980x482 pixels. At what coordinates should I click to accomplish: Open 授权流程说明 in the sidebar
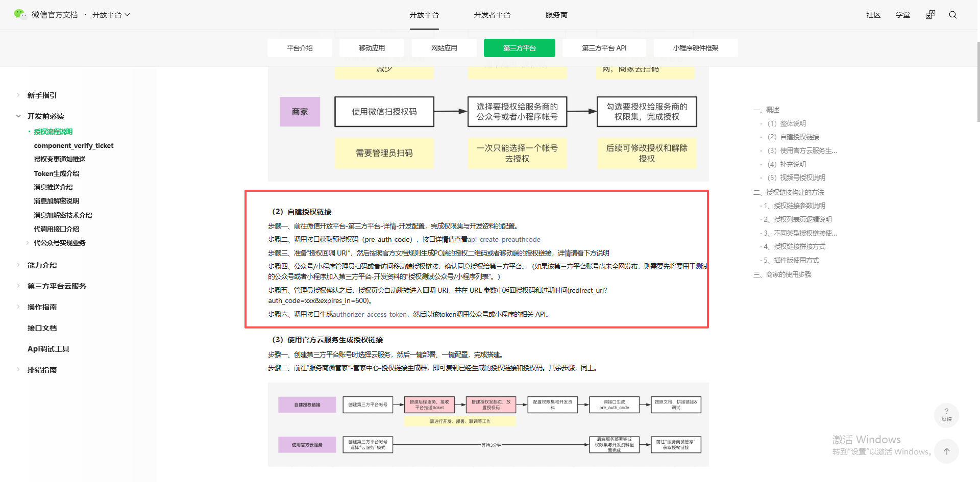click(x=53, y=132)
